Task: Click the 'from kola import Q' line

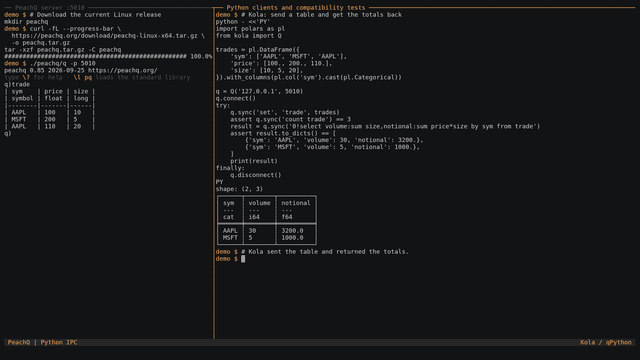Action: (249, 36)
